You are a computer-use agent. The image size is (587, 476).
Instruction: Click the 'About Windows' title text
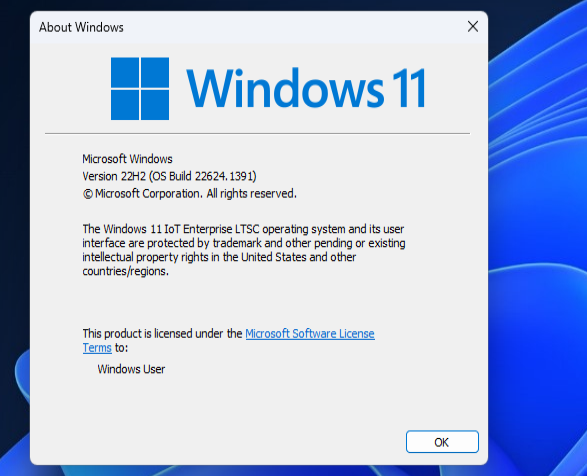[81, 27]
